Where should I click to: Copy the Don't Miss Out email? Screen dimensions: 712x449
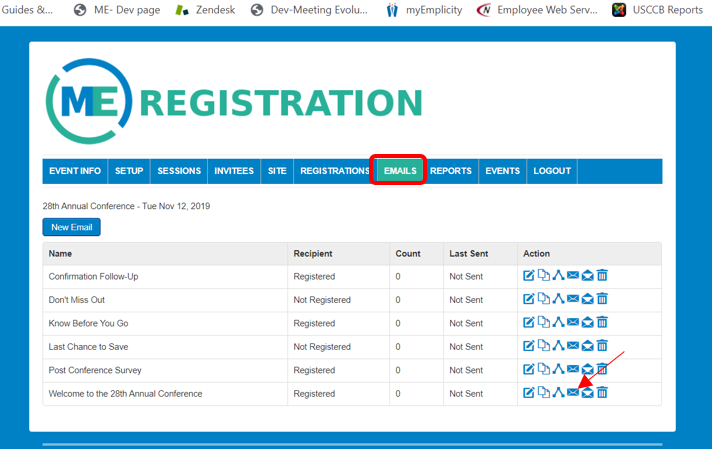click(x=543, y=299)
